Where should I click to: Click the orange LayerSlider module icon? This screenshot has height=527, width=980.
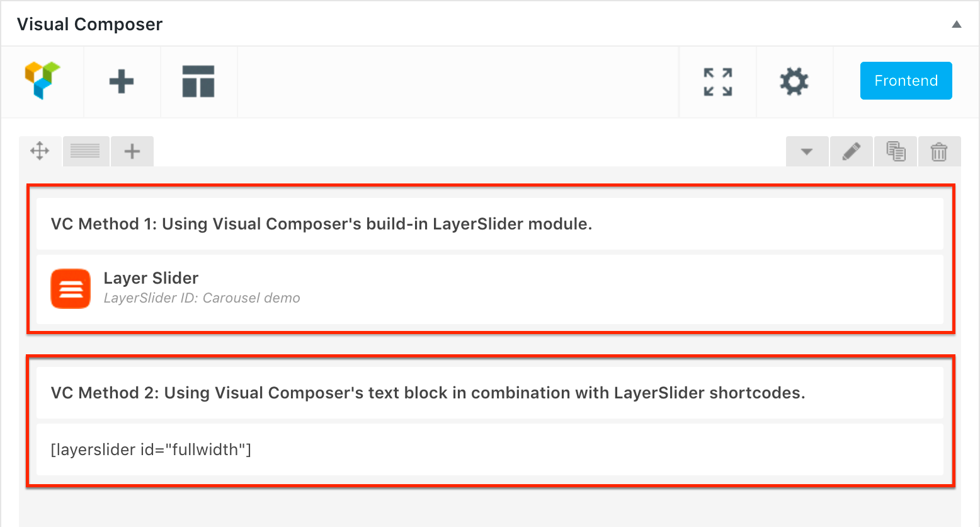71,289
